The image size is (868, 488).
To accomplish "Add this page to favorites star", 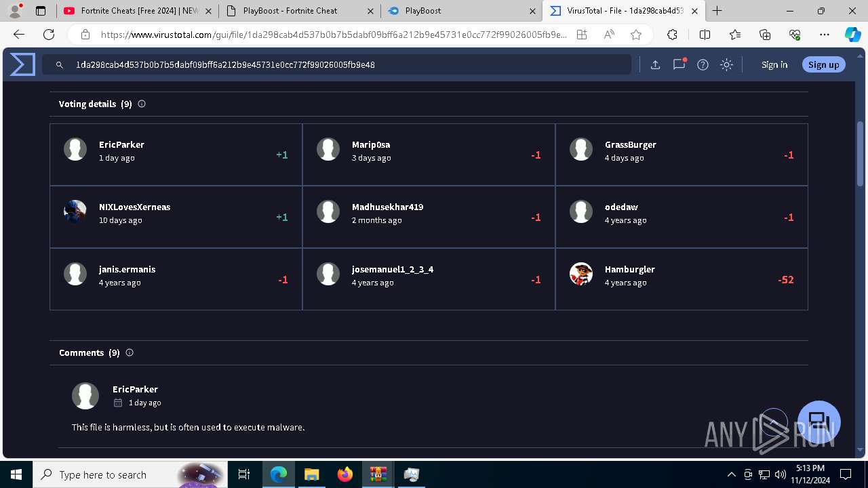I will click(635, 35).
